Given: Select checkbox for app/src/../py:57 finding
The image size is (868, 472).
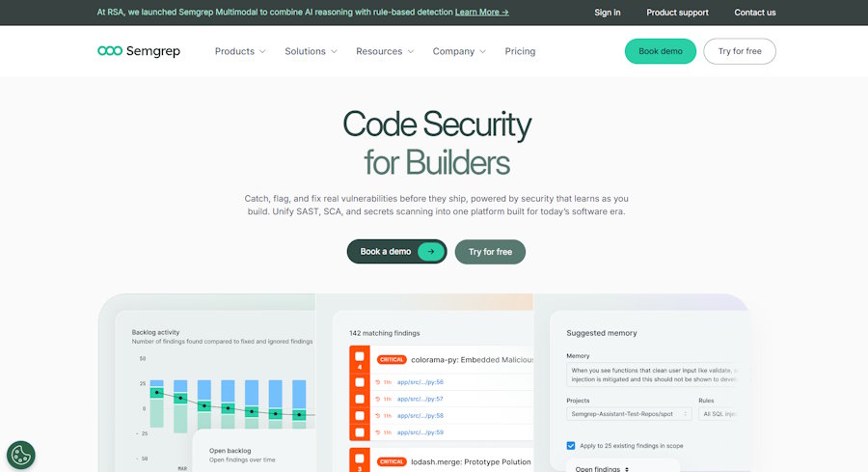Looking at the screenshot, I should click(x=360, y=399).
